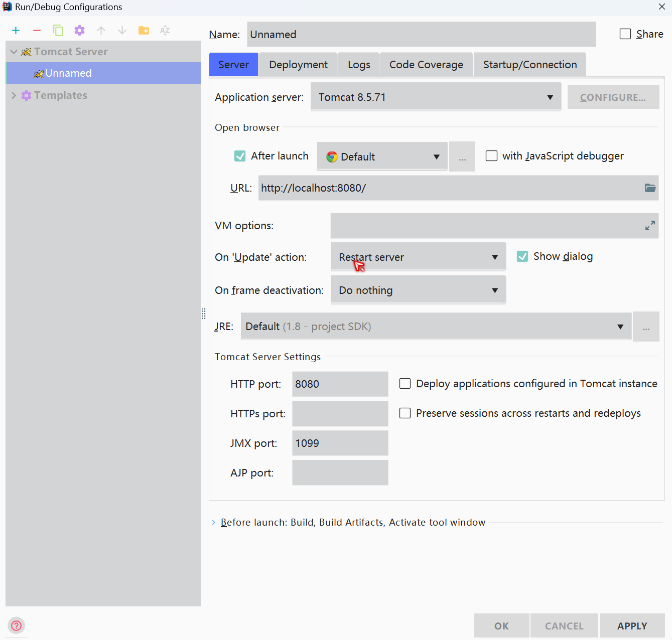Open the JRE dropdown
This screenshot has width=672, height=640.
(436, 327)
